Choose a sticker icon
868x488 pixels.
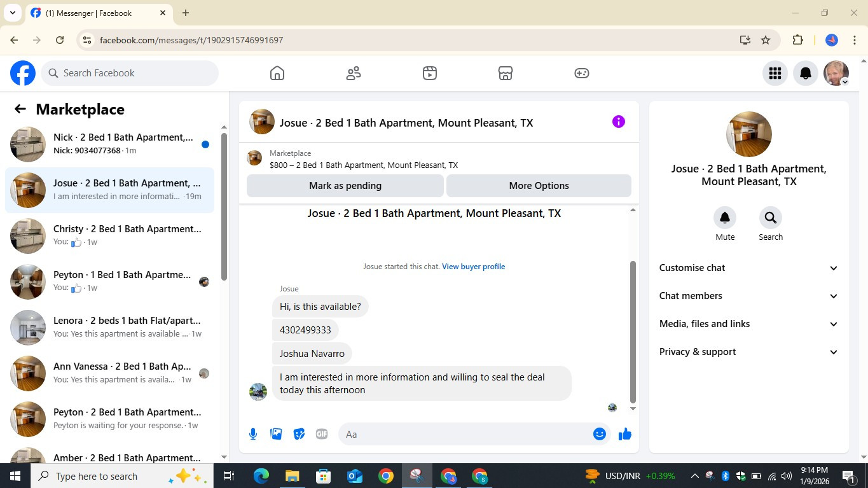(x=299, y=434)
